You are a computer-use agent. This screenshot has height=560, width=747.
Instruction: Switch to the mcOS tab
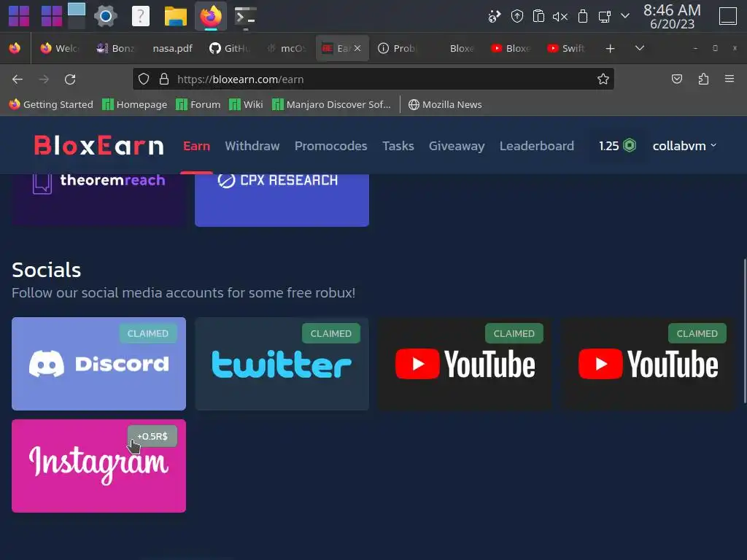coord(286,48)
